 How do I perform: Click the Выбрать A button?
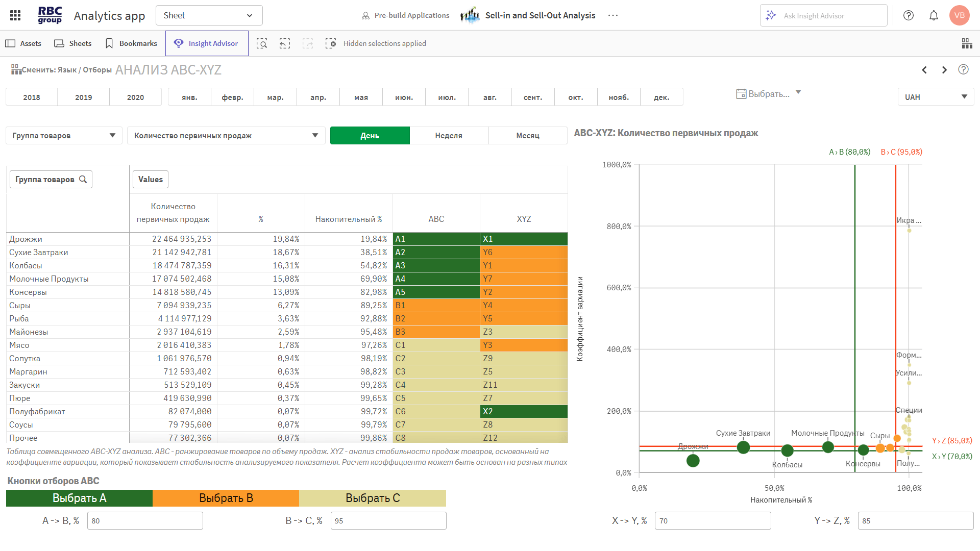pos(79,498)
